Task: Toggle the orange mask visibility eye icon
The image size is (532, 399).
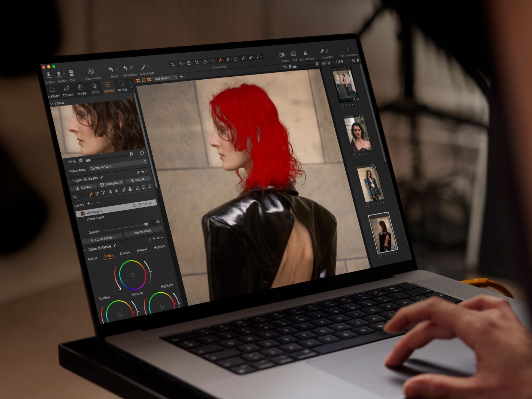Action: (149, 80)
